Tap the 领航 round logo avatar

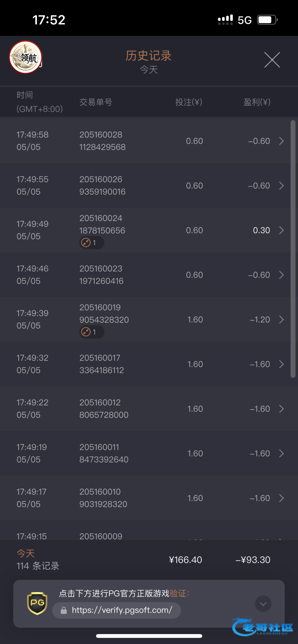[x=25, y=57]
